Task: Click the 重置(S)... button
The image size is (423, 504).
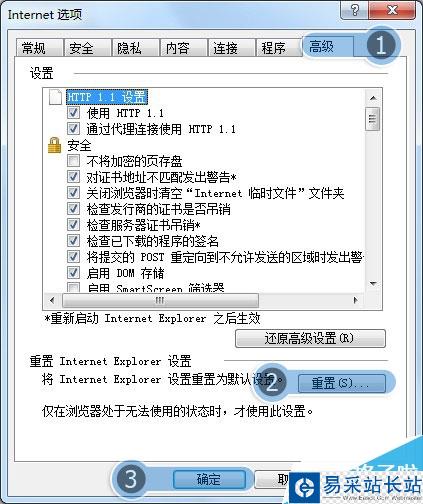Action: click(x=341, y=383)
